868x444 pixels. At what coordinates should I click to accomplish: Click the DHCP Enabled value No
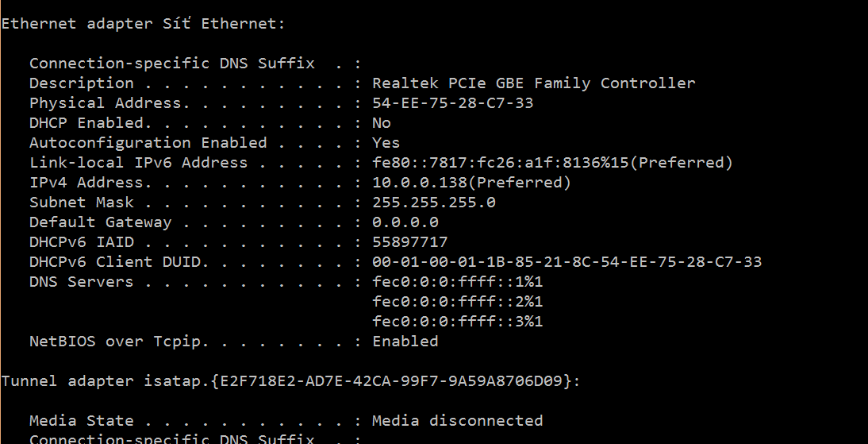[x=382, y=123]
